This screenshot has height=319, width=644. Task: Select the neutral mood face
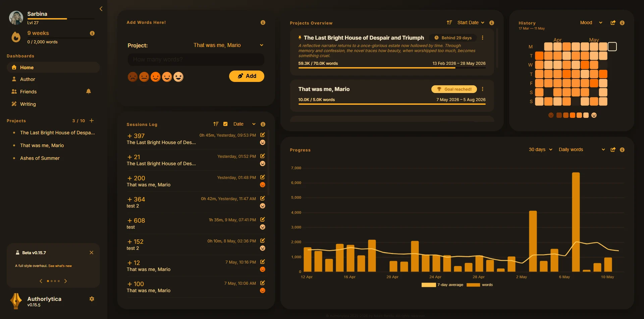point(144,77)
